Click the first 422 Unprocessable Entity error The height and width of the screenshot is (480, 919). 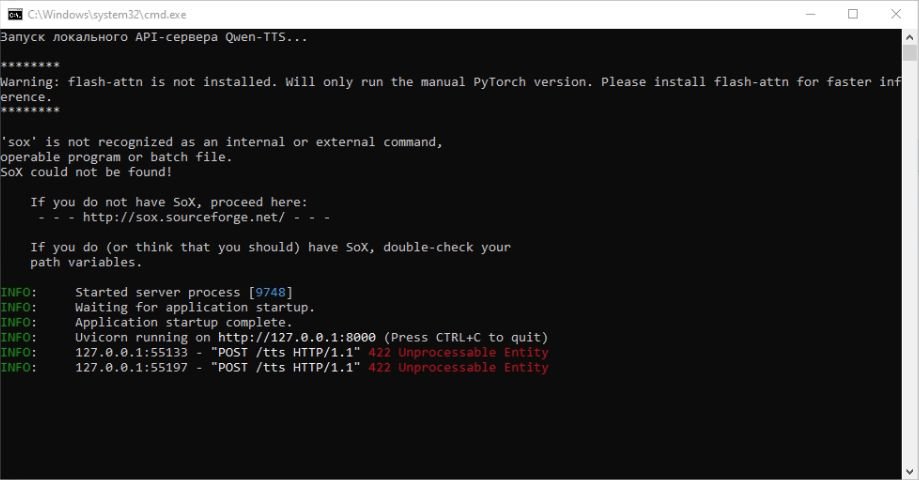click(458, 352)
